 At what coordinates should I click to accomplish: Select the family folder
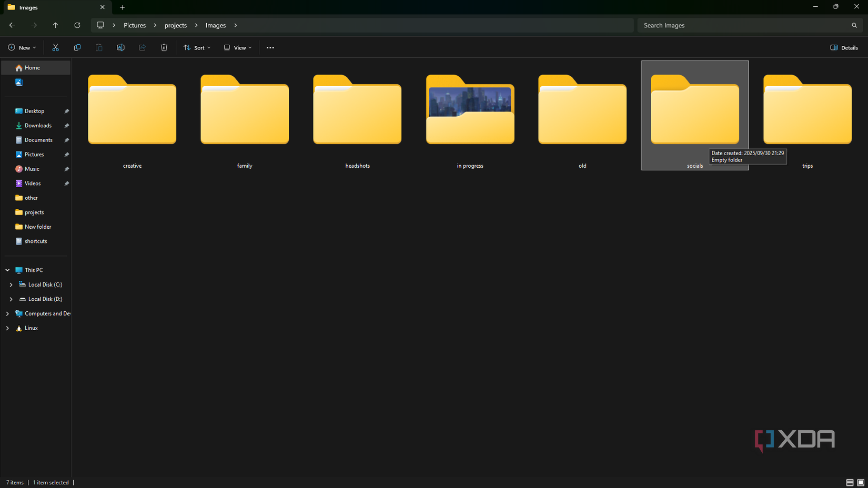pyautogui.click(x=245, y=116)
